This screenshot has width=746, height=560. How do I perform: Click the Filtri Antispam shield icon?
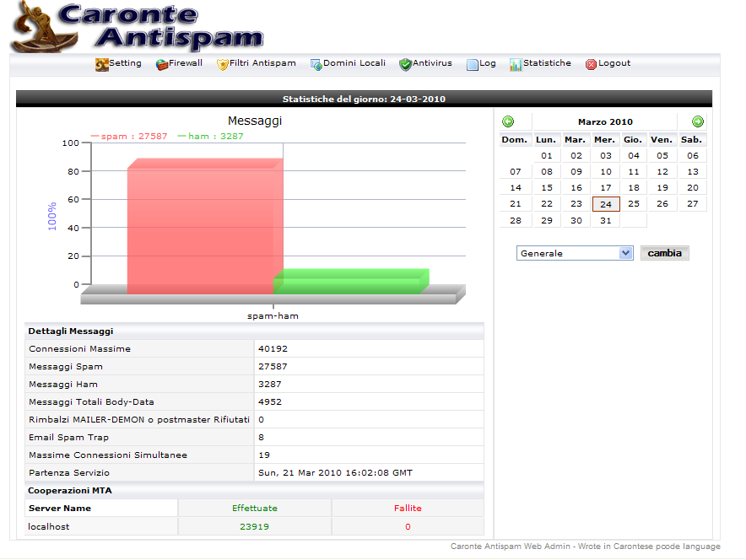coord(223,65)
